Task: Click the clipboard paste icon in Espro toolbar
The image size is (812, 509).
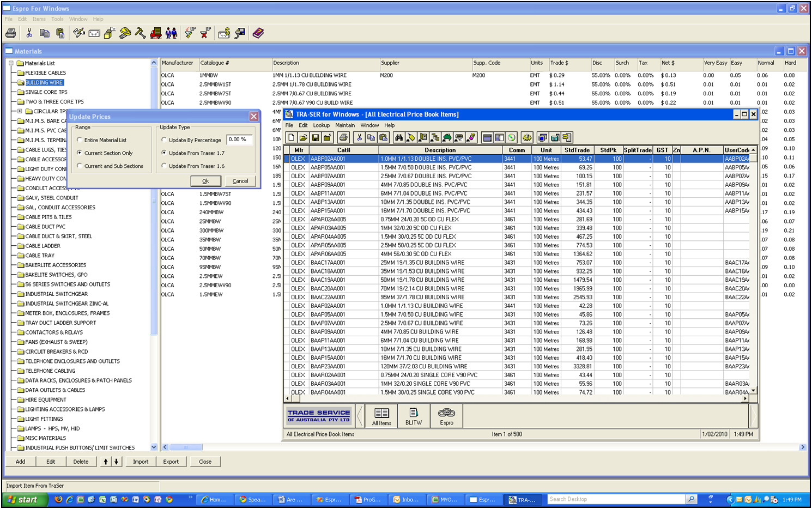Action: 60,33
